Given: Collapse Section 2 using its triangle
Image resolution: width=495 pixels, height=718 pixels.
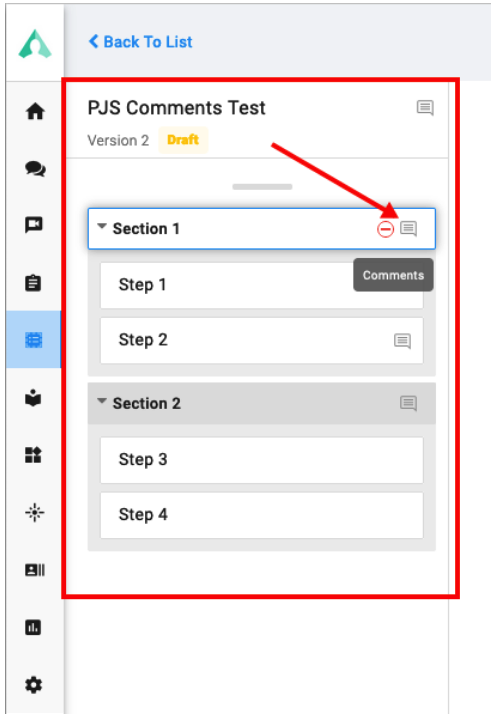Looking at the screenshot, I should tap(102, 401).
